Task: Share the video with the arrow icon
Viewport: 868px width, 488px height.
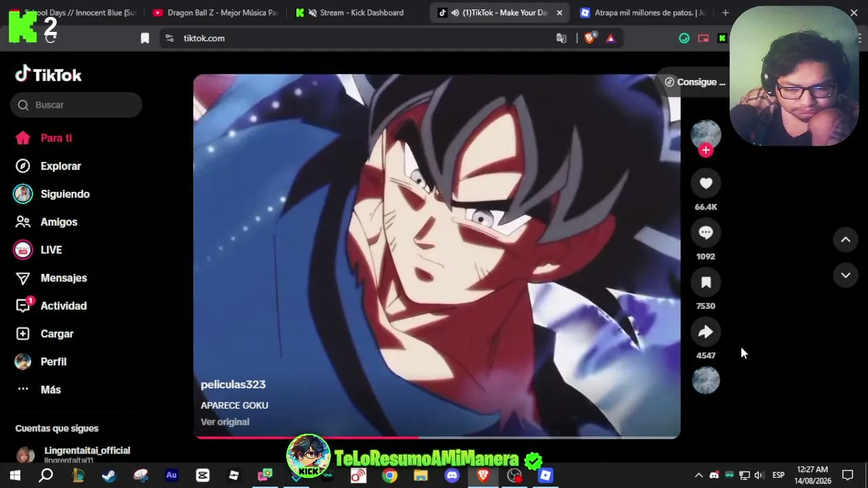Action: click(x=706, y=331)
